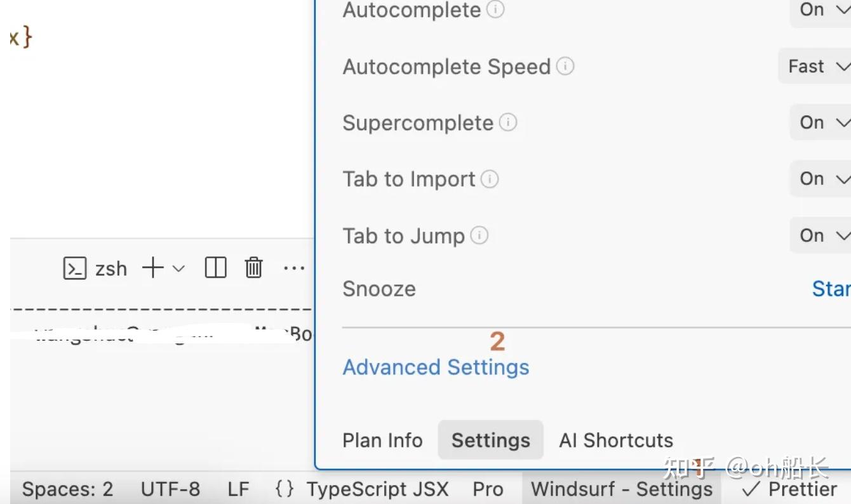This screenshot has height=504, width=851.
Task: Click the Autocomplete Speed info icon
Action: [565, 66]
